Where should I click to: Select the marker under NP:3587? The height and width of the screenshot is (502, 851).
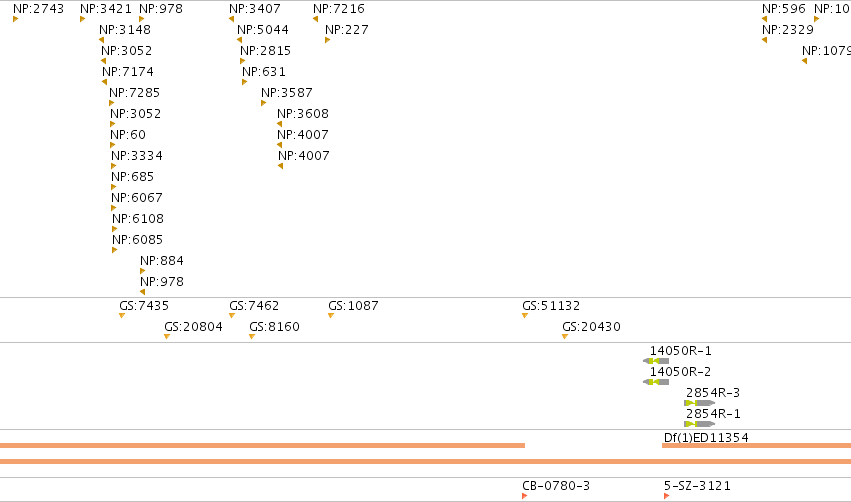(x=264, y=103)
